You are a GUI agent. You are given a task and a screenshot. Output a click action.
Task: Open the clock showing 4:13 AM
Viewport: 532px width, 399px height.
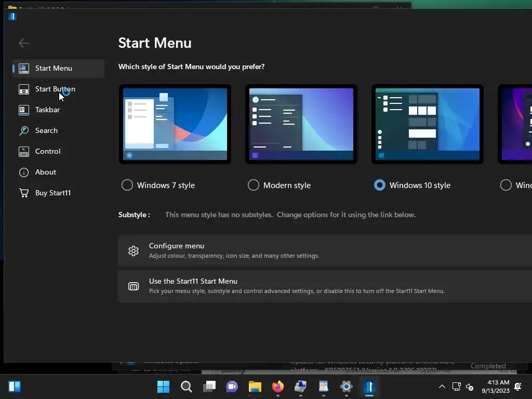tap(495, 387)
